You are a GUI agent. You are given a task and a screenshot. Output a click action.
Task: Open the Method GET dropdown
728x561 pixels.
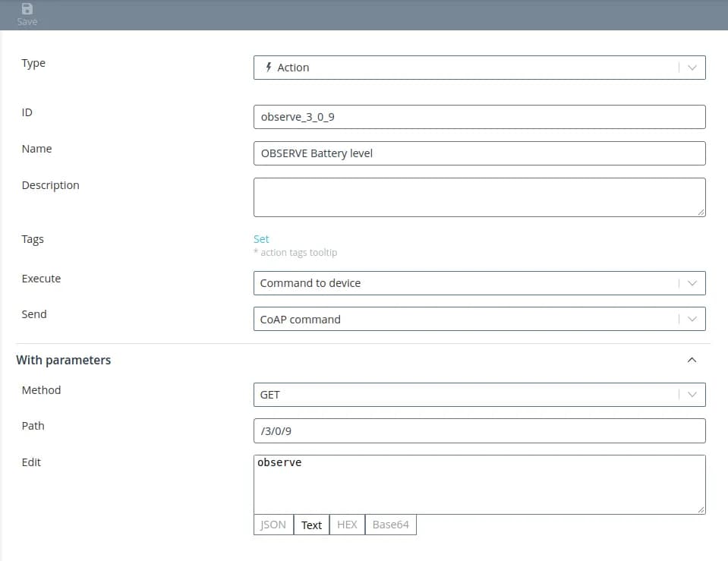pyautogui.click(x=478, y=395)
